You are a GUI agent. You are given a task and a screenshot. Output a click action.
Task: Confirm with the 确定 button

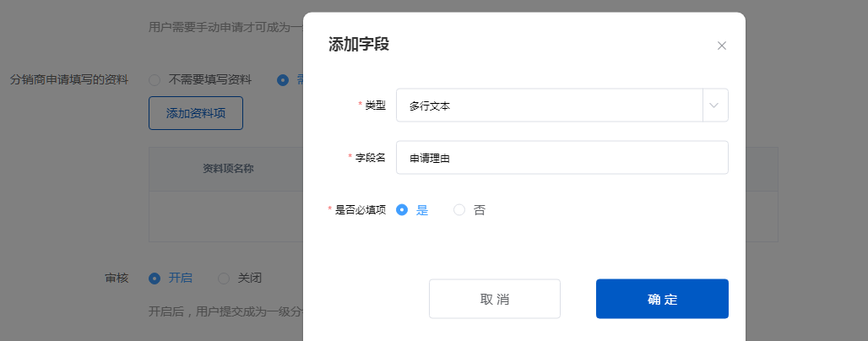coord(662,299)
